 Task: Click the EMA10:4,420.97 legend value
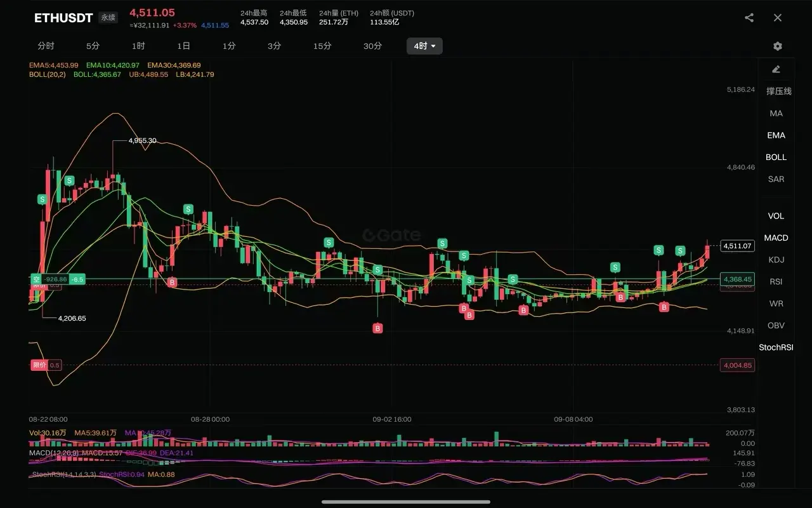coord(112,65)
